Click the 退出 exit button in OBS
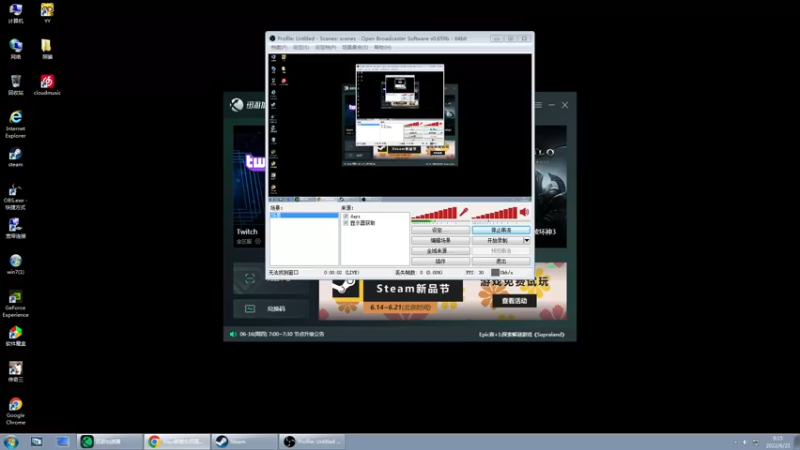 [x=501, y=261]
